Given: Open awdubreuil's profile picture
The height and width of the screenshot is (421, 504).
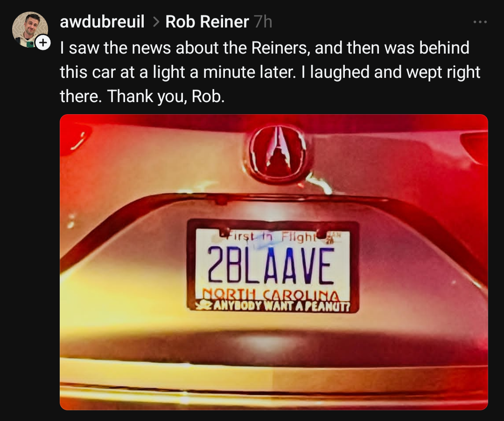Looking at the screenshot, I should coord(29,29).
